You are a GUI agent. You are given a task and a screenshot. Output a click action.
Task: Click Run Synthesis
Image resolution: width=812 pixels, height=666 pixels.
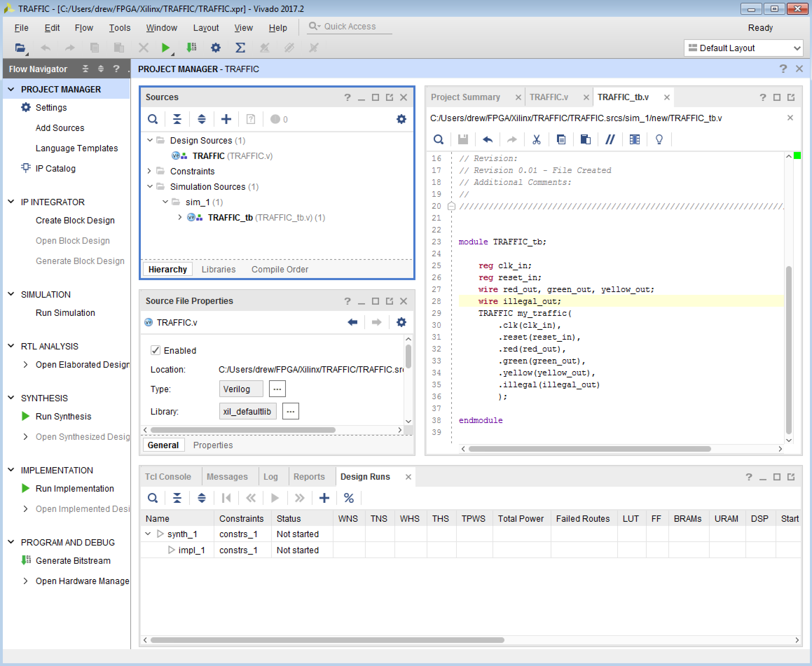63,416
